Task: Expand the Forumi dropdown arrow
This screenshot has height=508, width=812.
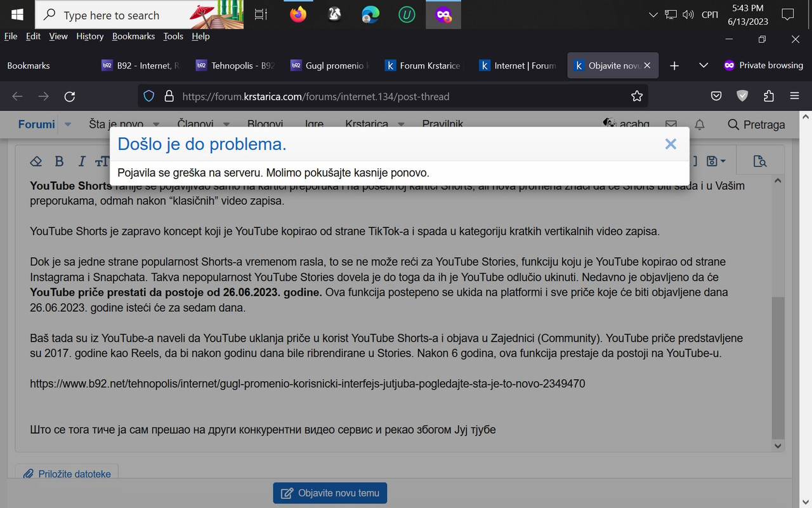Action: click(x=68, y=124)
